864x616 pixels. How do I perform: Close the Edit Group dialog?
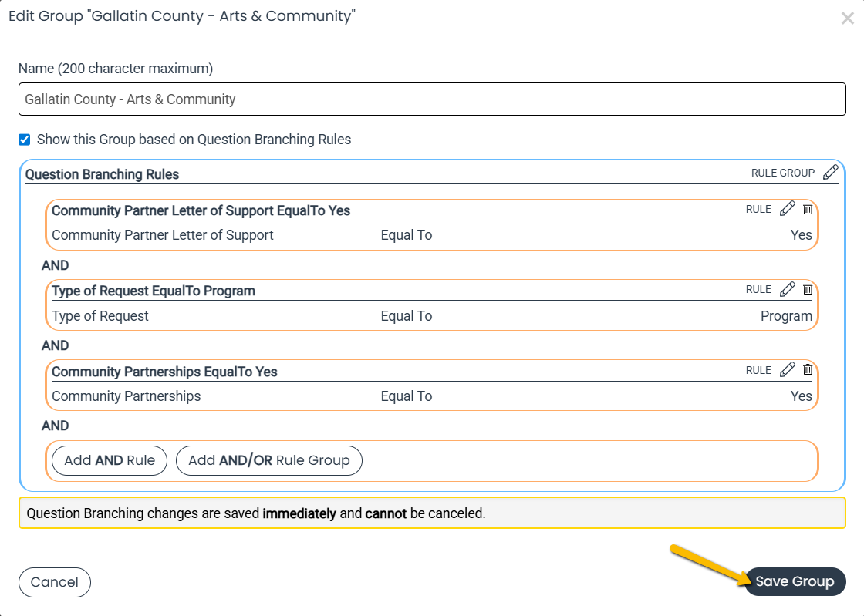coord(848,19)
